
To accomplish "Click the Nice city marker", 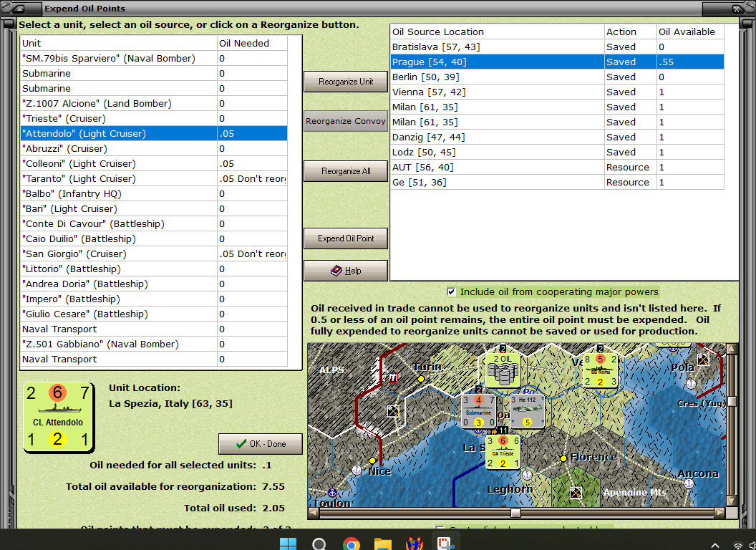I will [372, 460].
